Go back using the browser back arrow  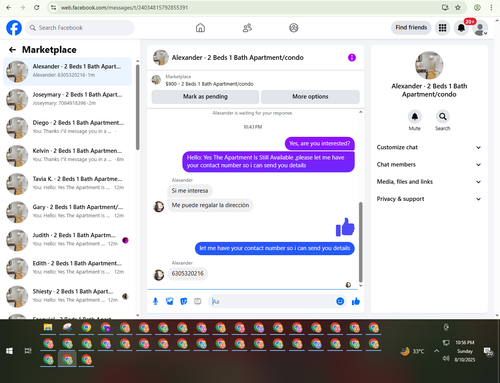[9, 7]
